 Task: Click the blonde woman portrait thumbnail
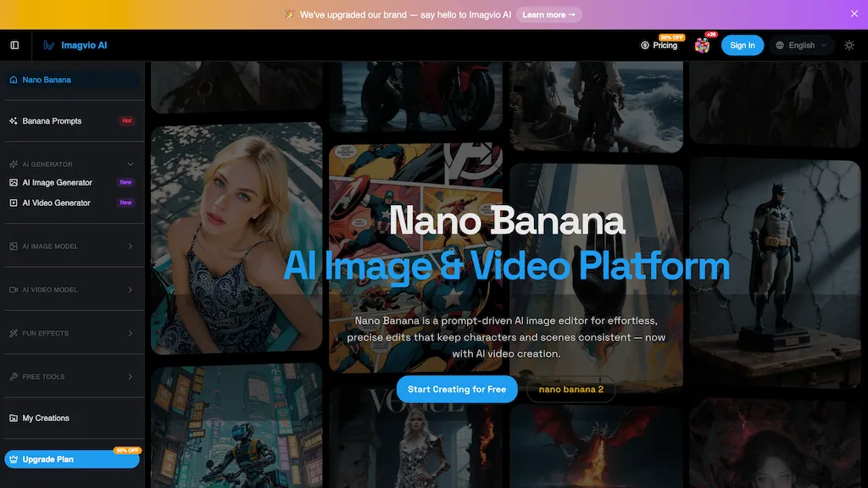tap(236, 238)
